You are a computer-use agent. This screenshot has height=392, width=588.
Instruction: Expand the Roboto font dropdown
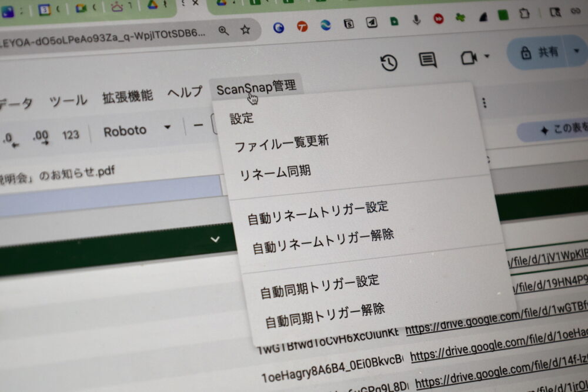pyautogui.click(x=167, y=128)
